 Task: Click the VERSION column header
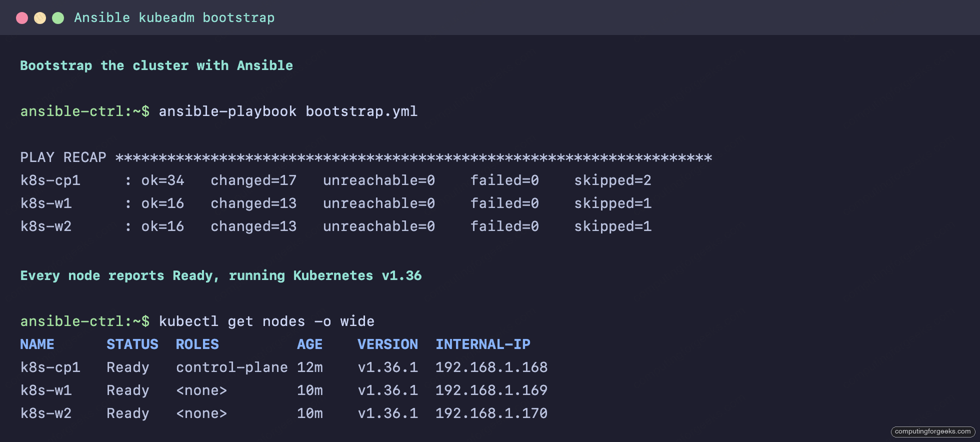[387, 344]
